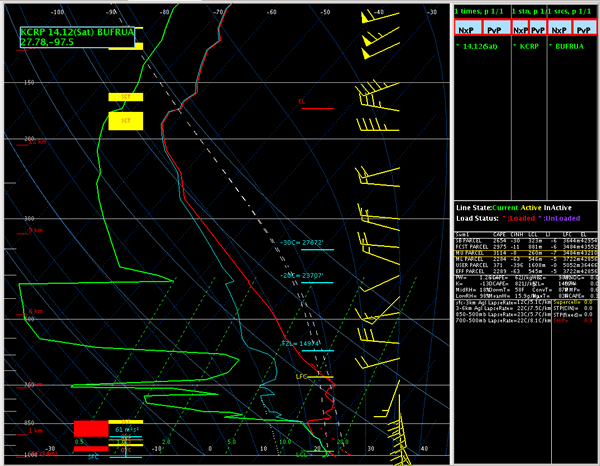Click the 1 times, p 1/1 header

[479, 11]
